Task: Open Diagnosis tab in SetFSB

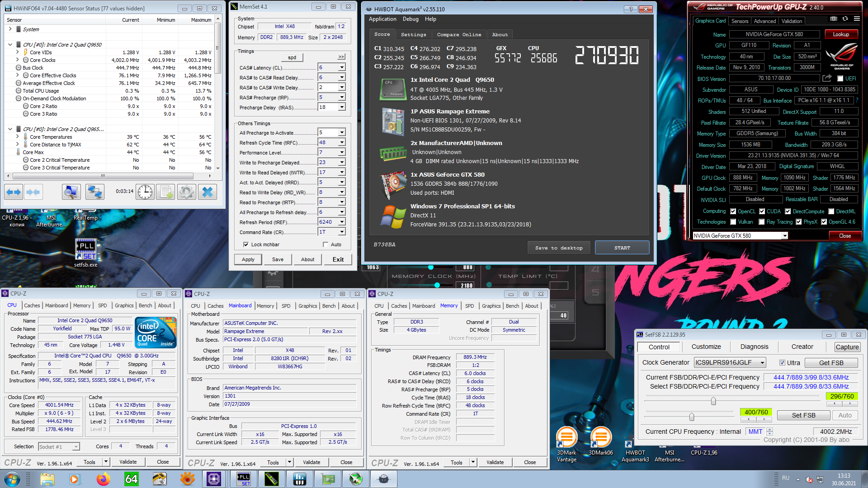Action: (754, 347)
